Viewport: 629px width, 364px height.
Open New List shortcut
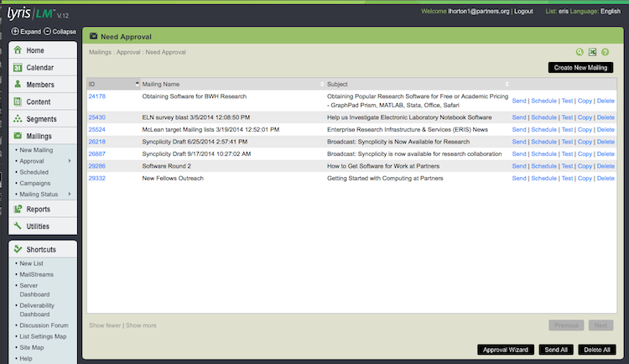tap(31, 263)
